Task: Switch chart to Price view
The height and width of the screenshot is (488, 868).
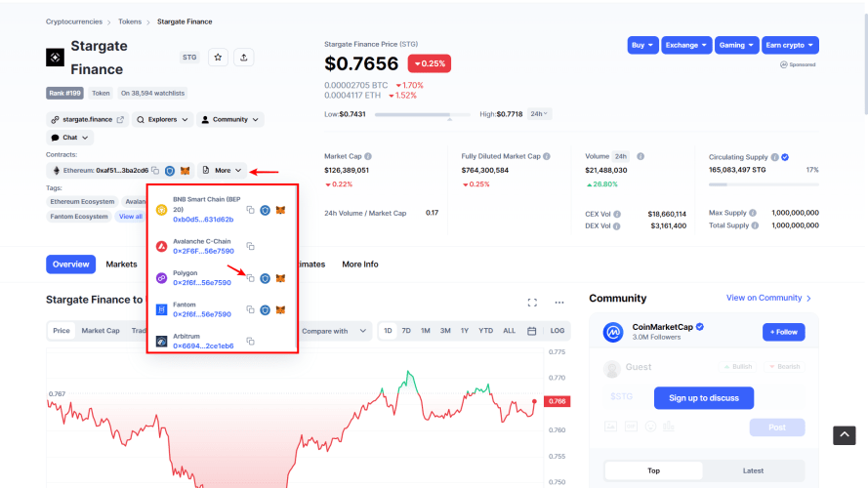Action: pos(62,330)
